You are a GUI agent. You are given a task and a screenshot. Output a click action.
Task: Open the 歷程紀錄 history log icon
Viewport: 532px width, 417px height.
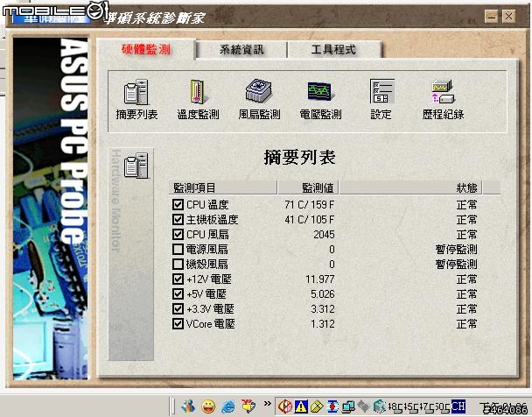point(443,99)
